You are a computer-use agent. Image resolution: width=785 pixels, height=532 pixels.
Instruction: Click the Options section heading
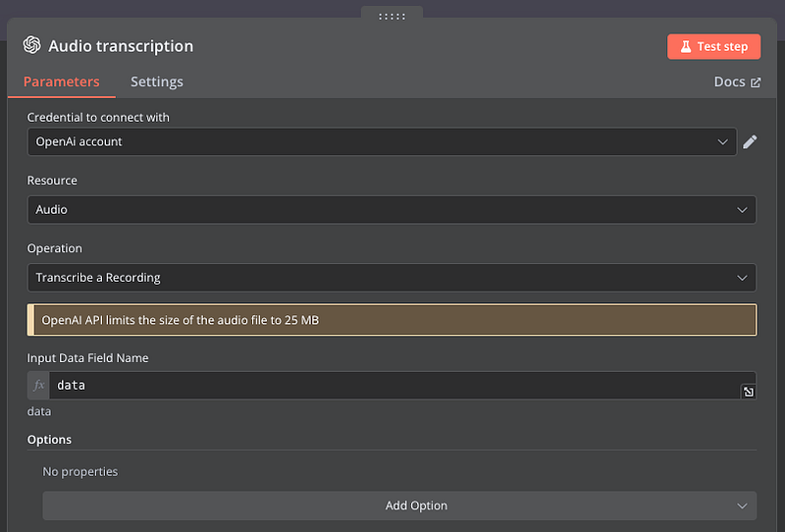pos(49,440)
